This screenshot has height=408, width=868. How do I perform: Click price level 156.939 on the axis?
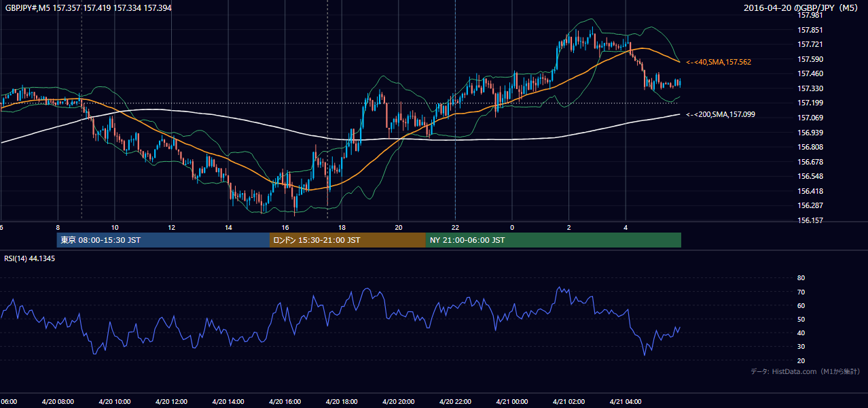pos(810,133)
